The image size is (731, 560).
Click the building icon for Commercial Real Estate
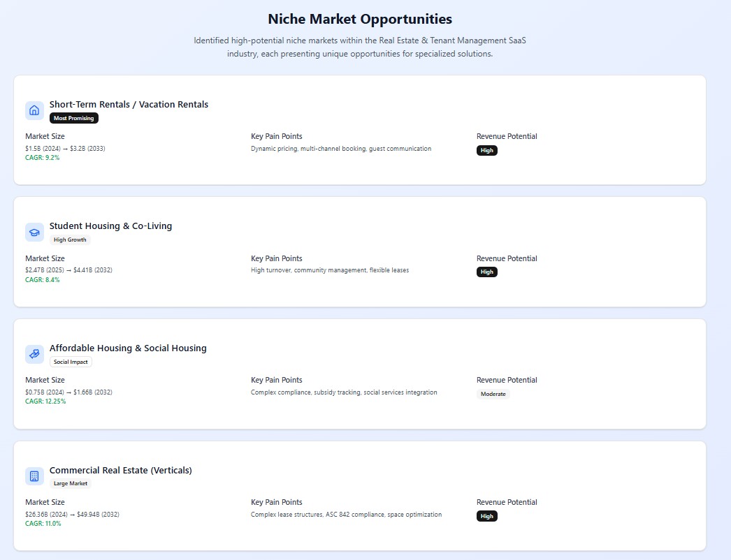34,476
